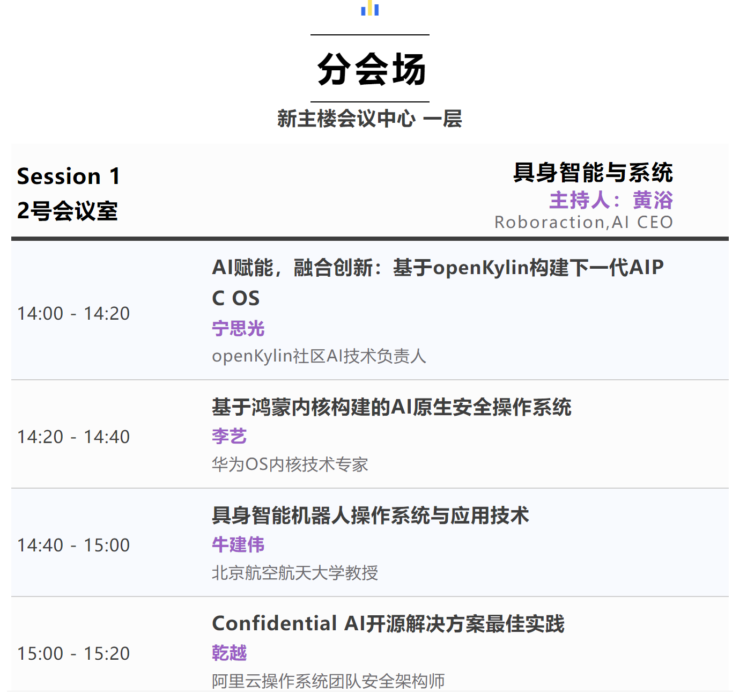Screen dimensions: 747x700
Task: Click the 2号会议室 room text
Action: coord(68,211)
